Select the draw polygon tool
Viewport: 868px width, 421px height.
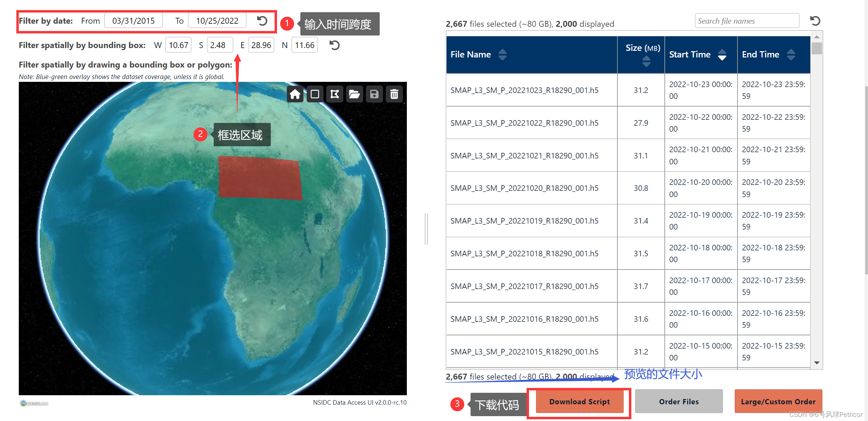[334, 94]
